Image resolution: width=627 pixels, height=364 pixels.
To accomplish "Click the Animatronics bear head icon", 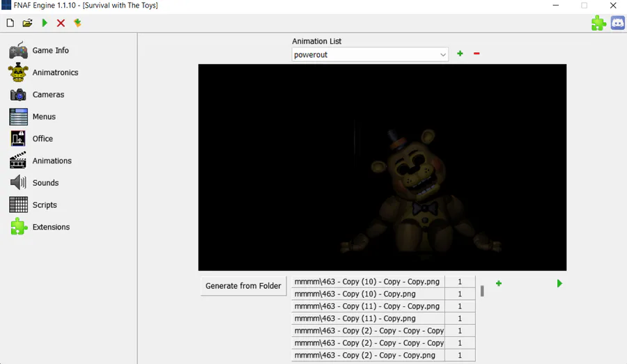I will point(18,72).
